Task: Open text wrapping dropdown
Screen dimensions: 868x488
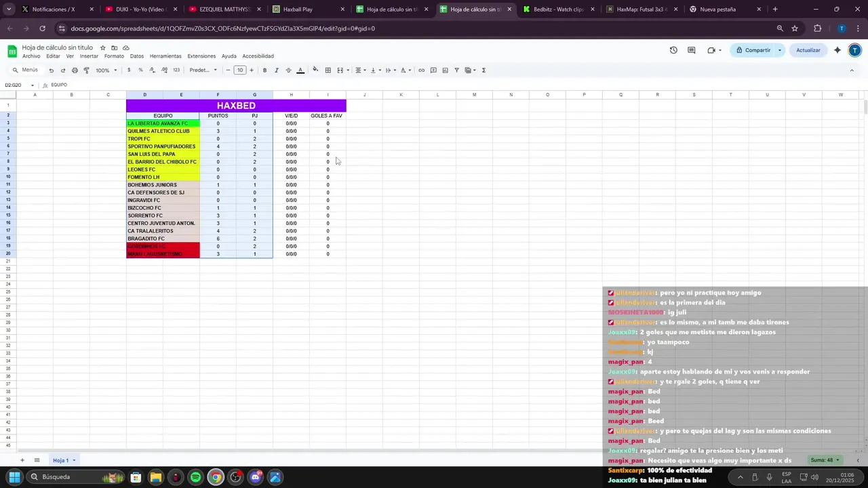Action: 391,70
